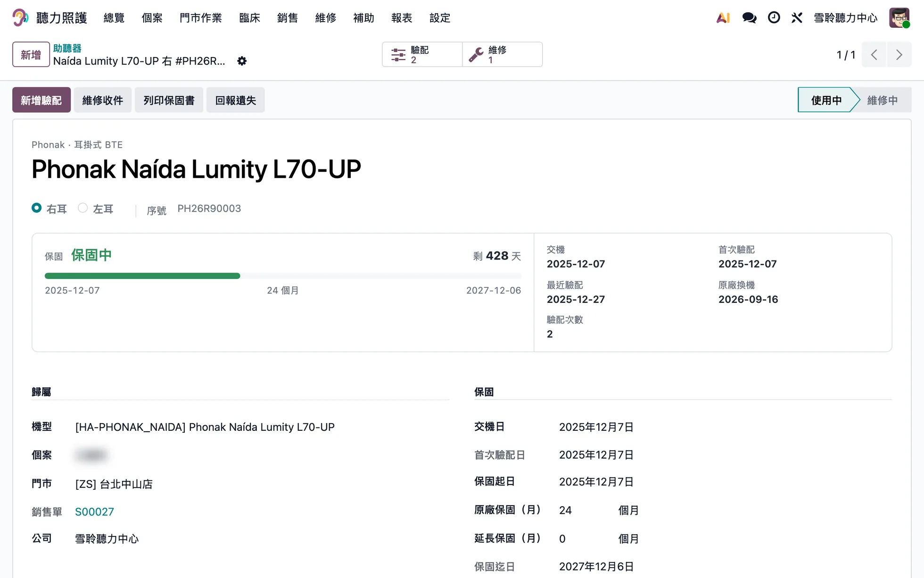
Task: Click the 列印保固書 button
Action: [169, 100]
